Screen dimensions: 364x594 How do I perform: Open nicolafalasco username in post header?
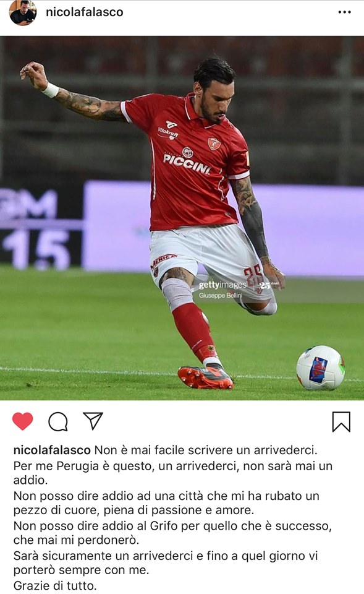[x=85, y=12]
